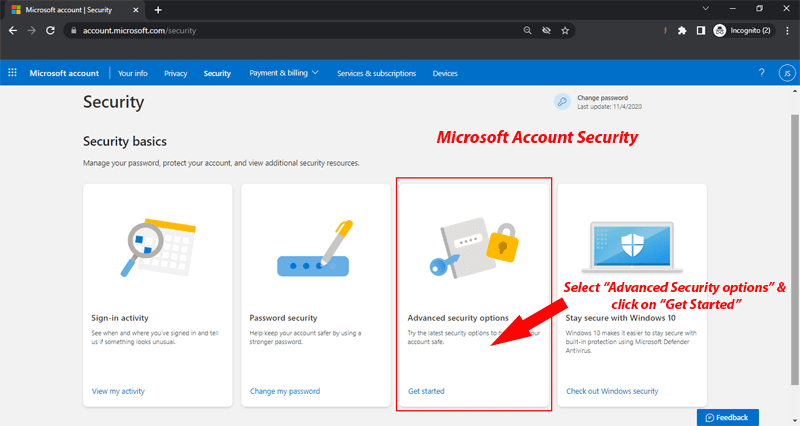Click the browser forward arrow
Screen dimensions: 800x426
coord(32,31)
